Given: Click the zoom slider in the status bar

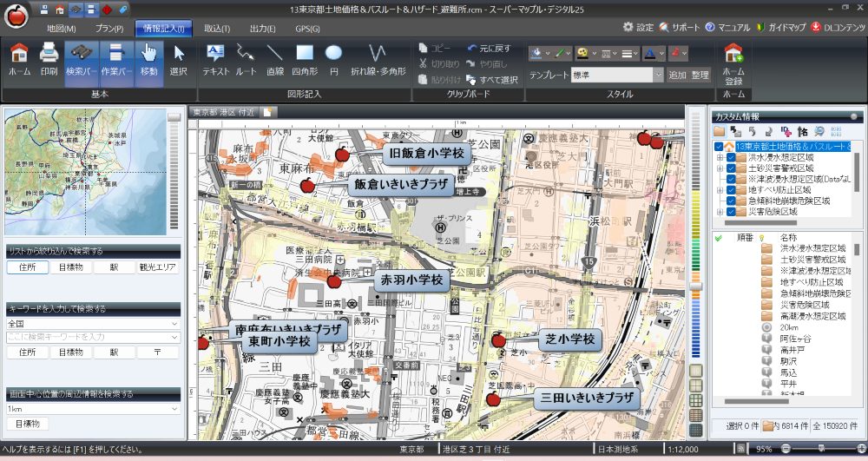Looking at the screenshot, I should (820, 449).
